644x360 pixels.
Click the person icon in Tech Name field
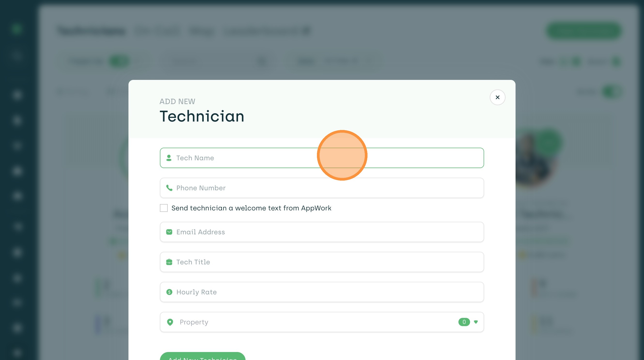169,158
